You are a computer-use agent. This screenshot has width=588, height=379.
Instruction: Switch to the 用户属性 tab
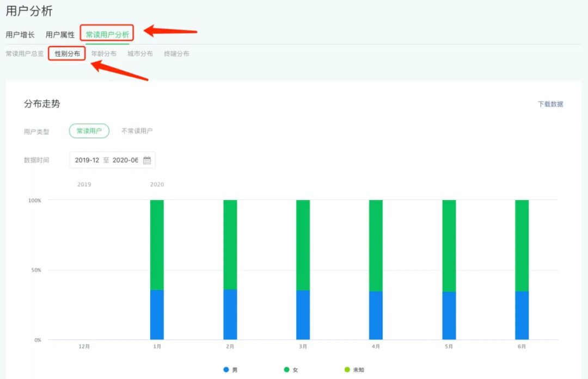coord(60,35)
